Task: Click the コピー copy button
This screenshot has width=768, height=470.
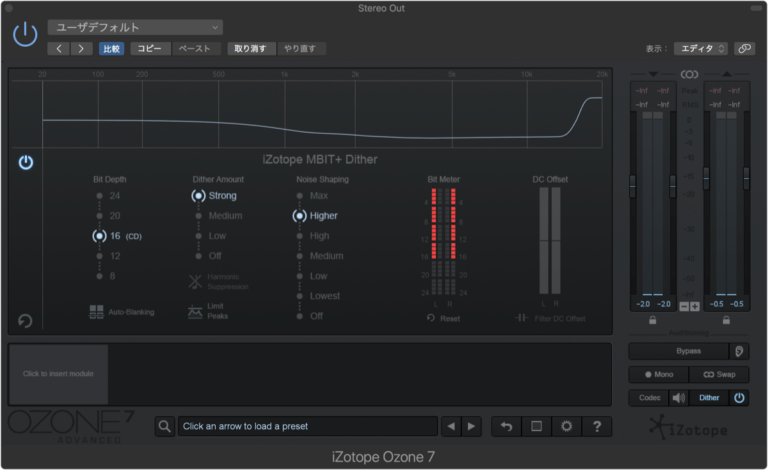Action: tap(149, 48)
